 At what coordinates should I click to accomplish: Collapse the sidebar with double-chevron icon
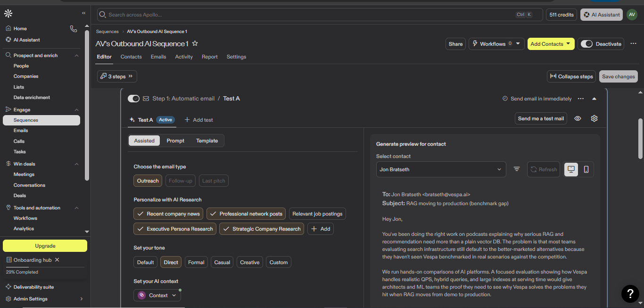(x=84, y=13)
